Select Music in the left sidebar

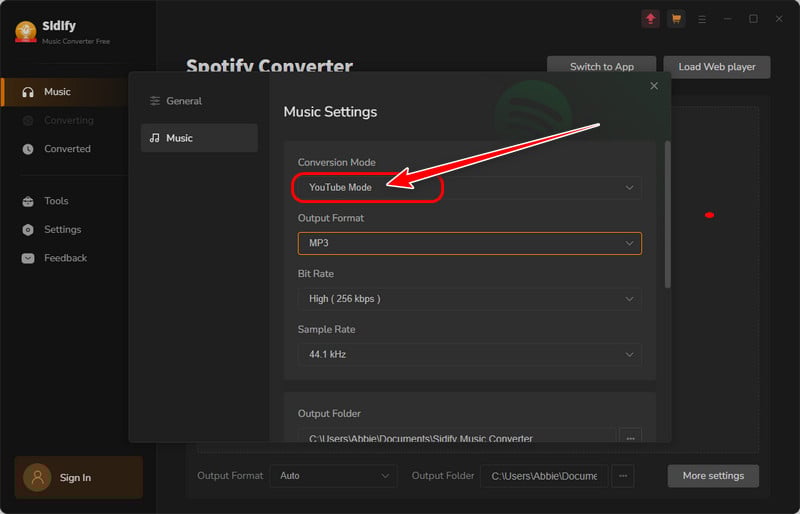tap(64, 92)
